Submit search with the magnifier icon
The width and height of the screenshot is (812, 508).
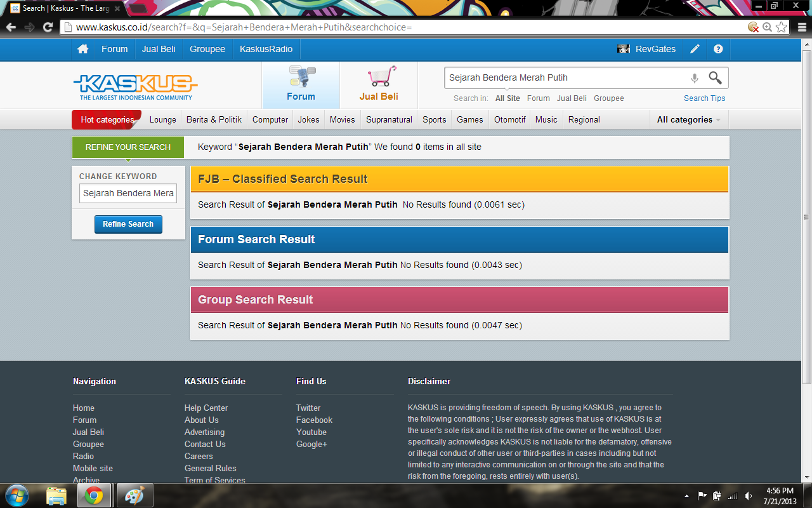[x=715, y=77]
